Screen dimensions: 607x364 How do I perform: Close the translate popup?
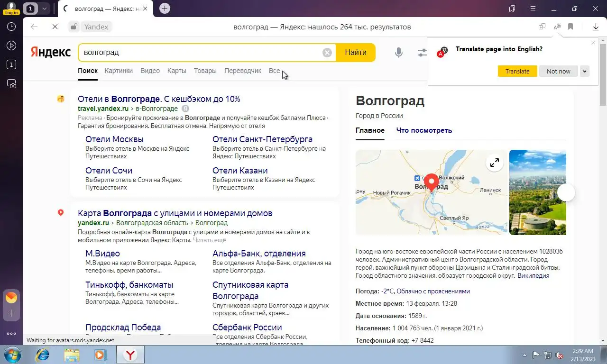coord(593,43)
